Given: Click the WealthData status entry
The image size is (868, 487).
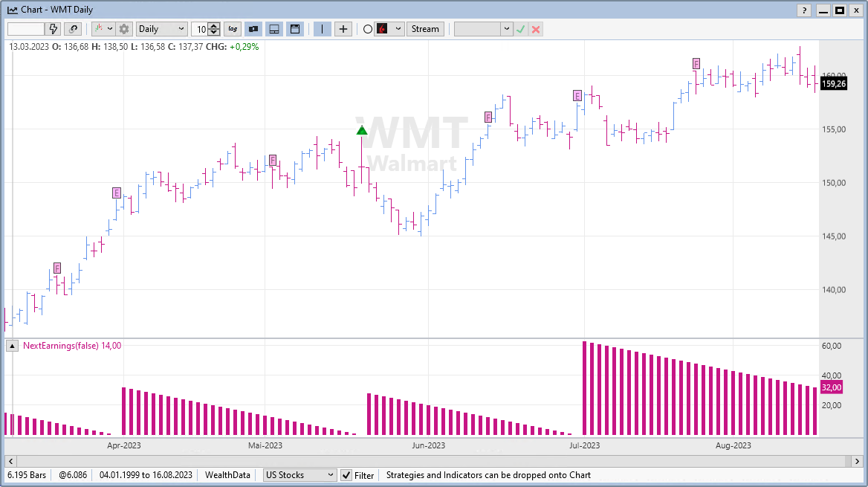Looking at the screenshot, I should [227, 475].
